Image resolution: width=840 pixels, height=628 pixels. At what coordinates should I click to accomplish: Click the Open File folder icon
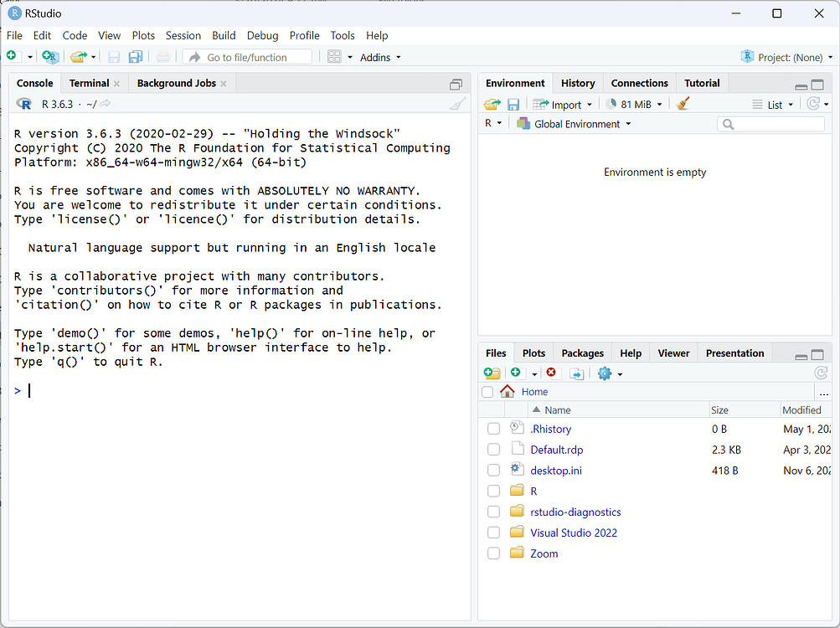[79, 57]
